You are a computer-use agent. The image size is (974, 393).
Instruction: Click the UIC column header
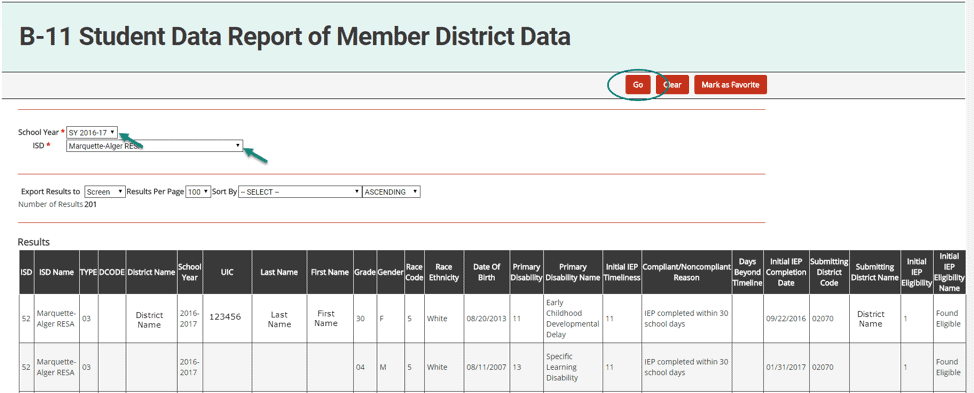point(227,272)
